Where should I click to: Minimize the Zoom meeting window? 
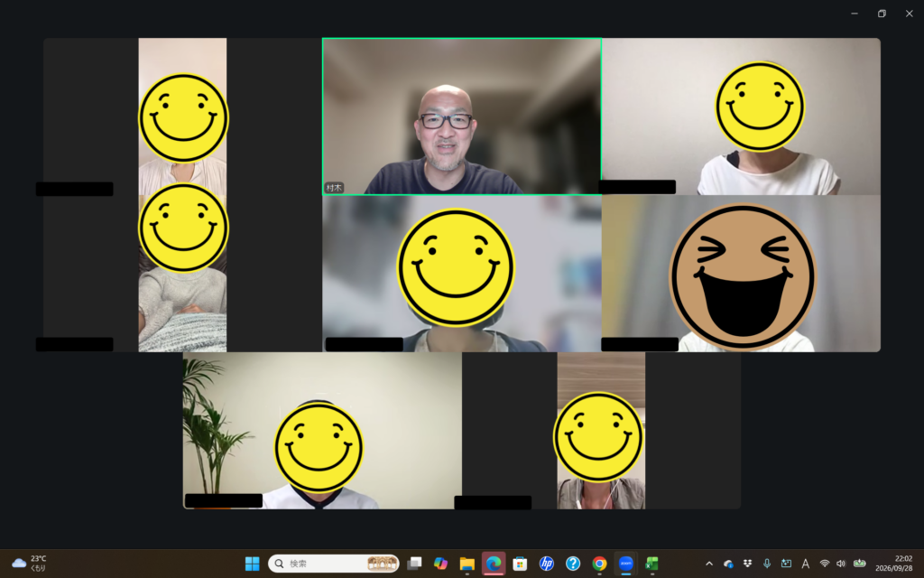tap(855, 14)
